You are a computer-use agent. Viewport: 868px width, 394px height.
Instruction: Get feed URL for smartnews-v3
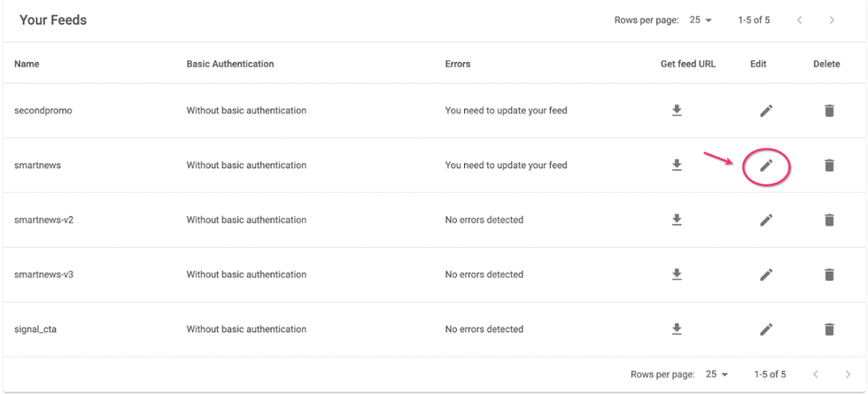point(677,274)
